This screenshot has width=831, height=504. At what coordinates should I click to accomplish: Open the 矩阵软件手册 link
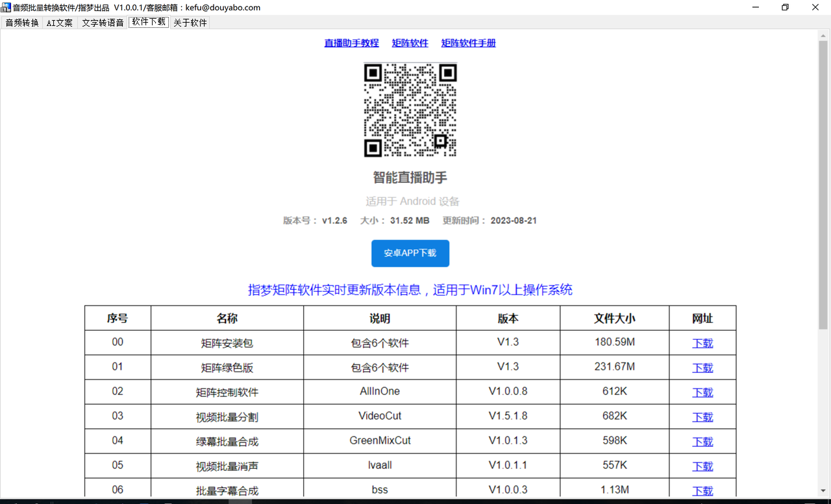click(469, 43)
